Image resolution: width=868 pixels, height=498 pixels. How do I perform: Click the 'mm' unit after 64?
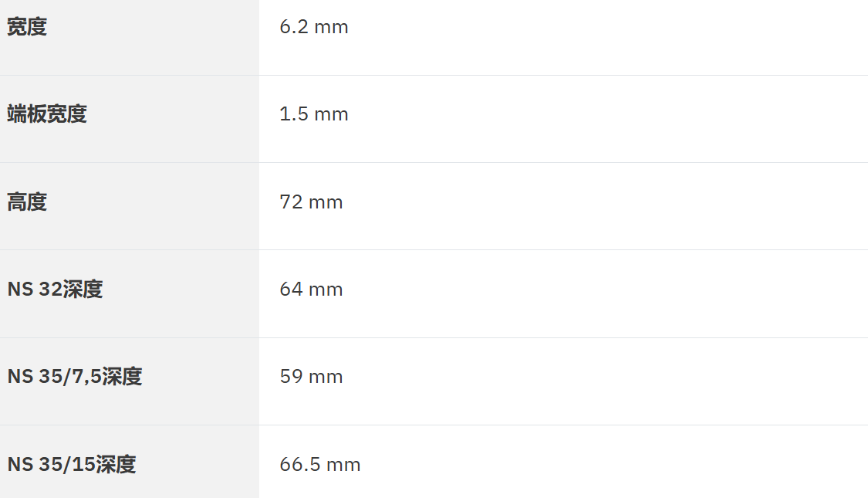pos(326,290)
